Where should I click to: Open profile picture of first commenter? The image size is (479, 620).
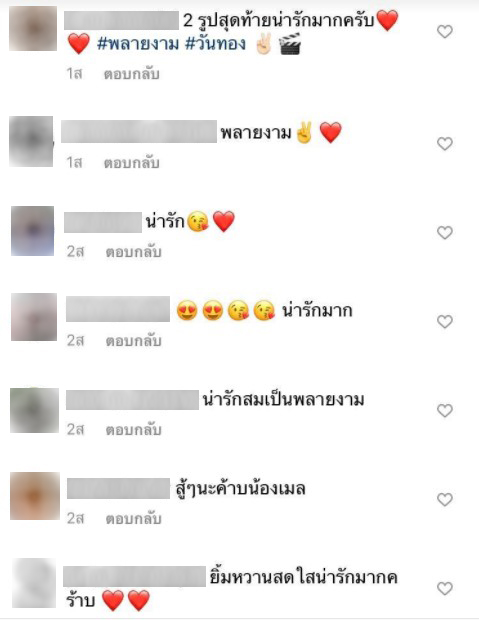[33, 28]
